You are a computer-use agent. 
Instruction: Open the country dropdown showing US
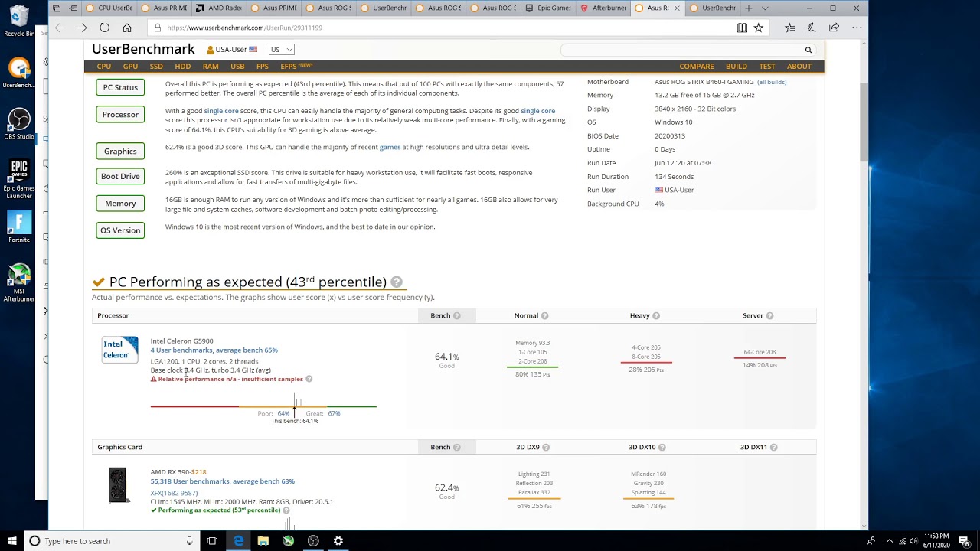(281, 49)
